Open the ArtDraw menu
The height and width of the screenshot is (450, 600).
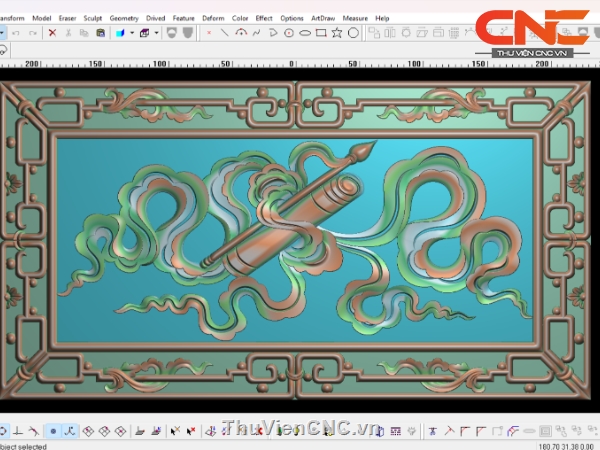(323, 18)
